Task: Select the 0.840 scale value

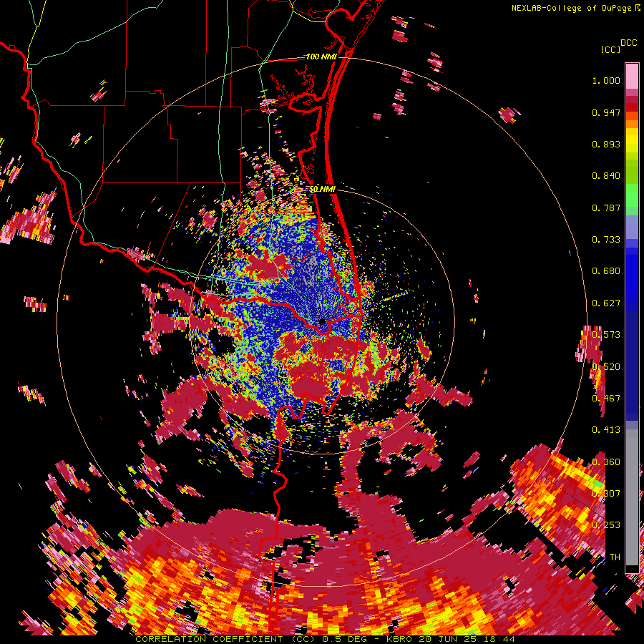Action: click(x=606, y=176)
